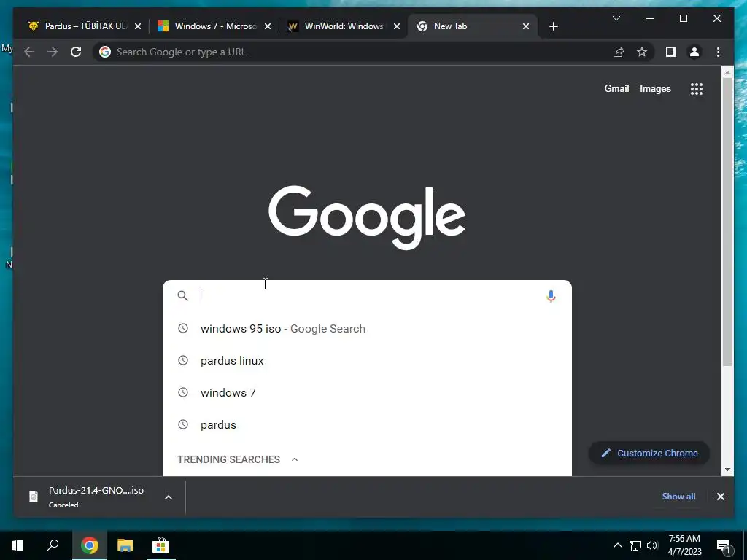Click inside the Google search input
747x560 pixels.
tap(367, 296)
